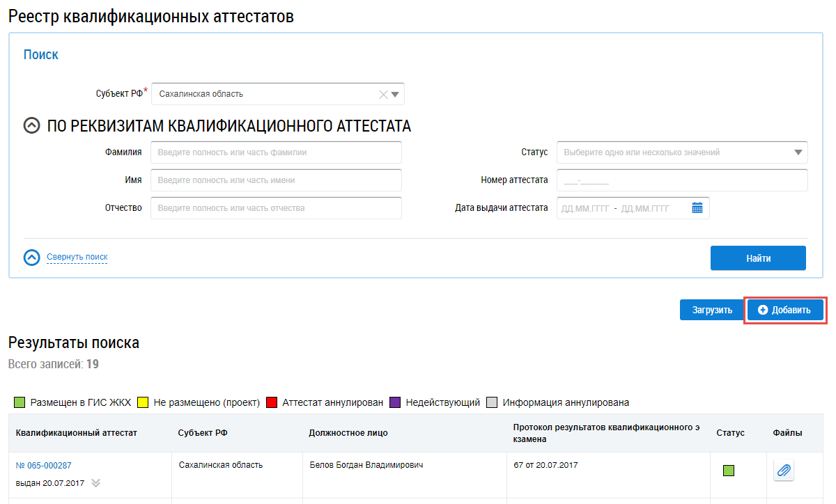The height and width of the screenshot is (504, 836).
Task: Clear the Сахалинская область selection with X
Action: (382, 94)
